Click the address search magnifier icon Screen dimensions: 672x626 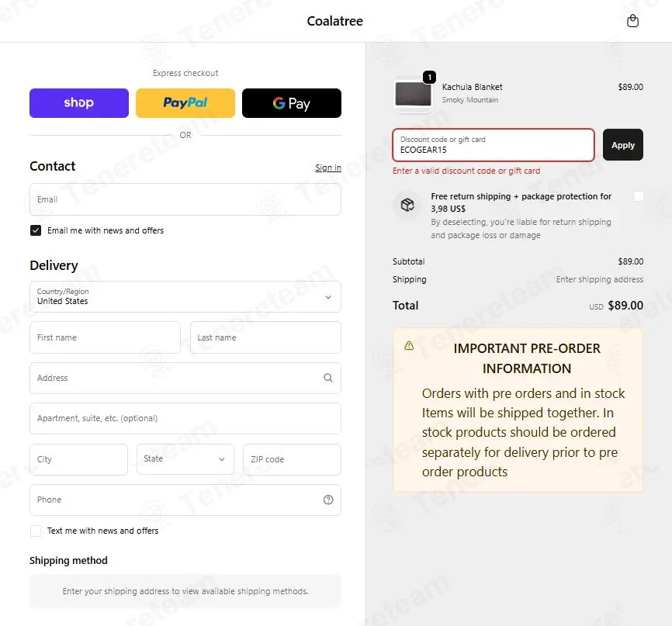[x=328, y=378]
